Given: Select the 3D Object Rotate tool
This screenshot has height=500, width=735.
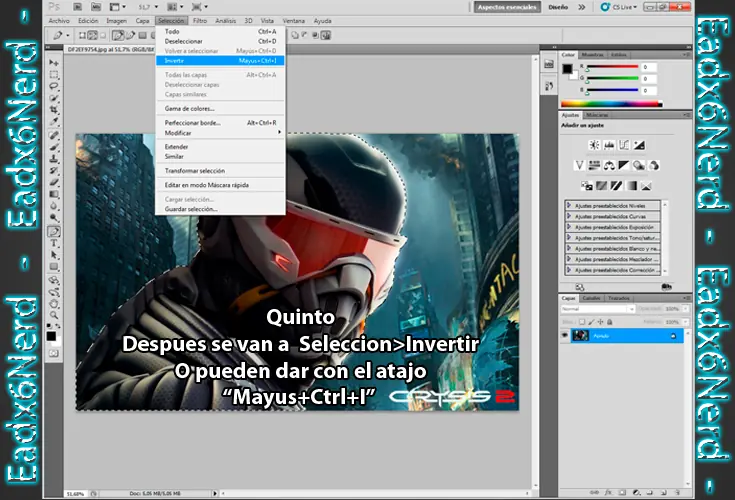Looking at the screenshot, I should pos(54,280).
